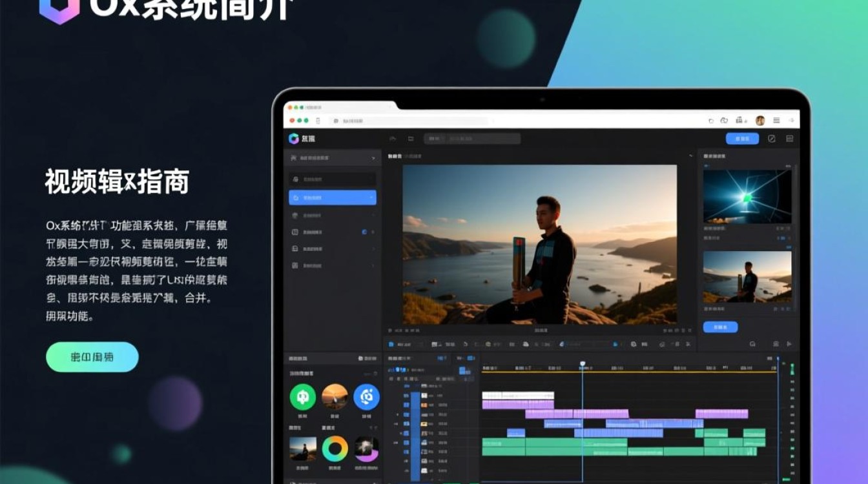The width and height of the screenshot is (868, 484).
Task: Click the rectangle icon beside the undo arrow
Action: click(x=411, y=139)
